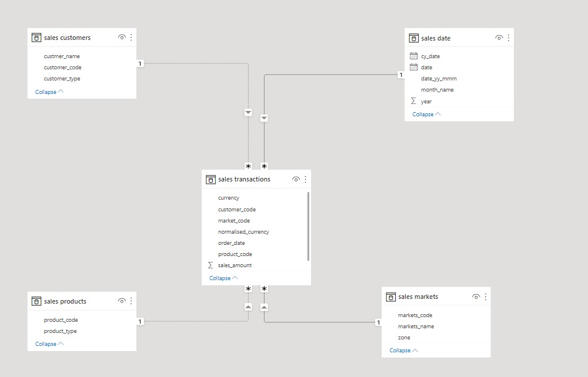Click the '1' cardinality marker on sales customers
The height and width of the screenshot is (377, 588).
[140, 63]
